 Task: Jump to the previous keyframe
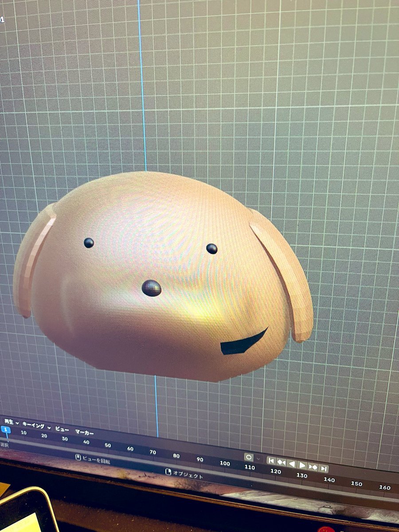[282, 462]
